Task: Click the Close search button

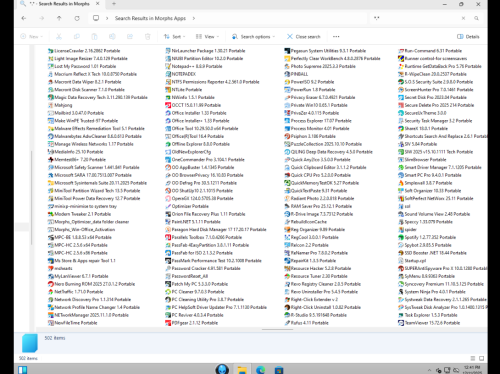Action: pyautogui.click(x=304, y=37)
